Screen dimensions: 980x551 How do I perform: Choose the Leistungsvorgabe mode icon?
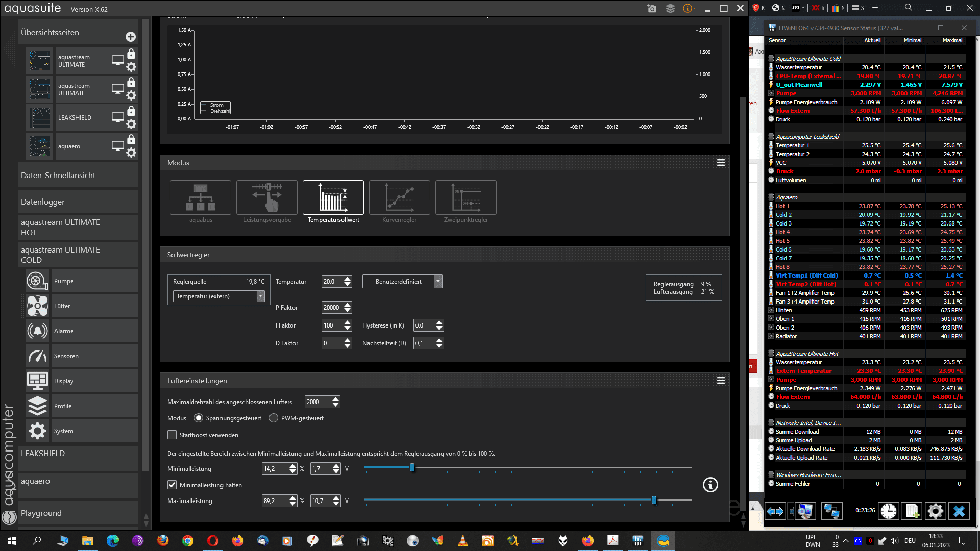(x=266, y=197)
